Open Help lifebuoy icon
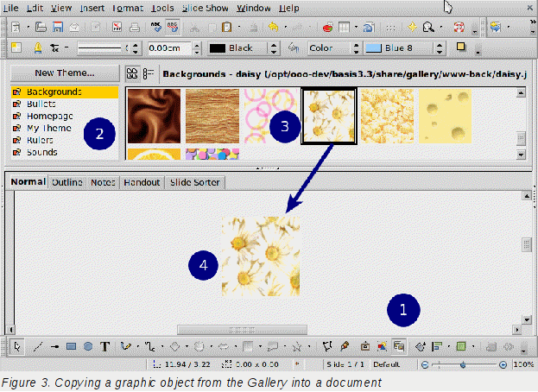The image size is (538, 392). [x=459, y=27]
